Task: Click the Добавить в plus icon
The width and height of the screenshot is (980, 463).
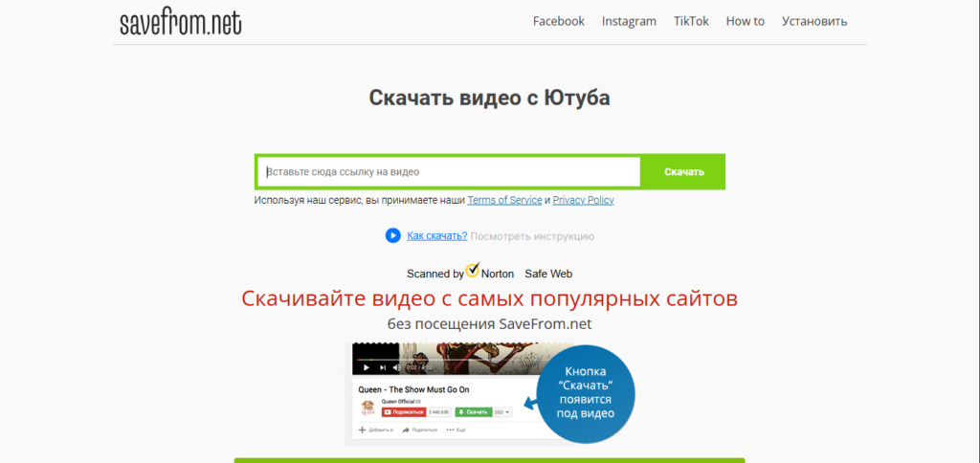Action: click(x=362, y=430)
